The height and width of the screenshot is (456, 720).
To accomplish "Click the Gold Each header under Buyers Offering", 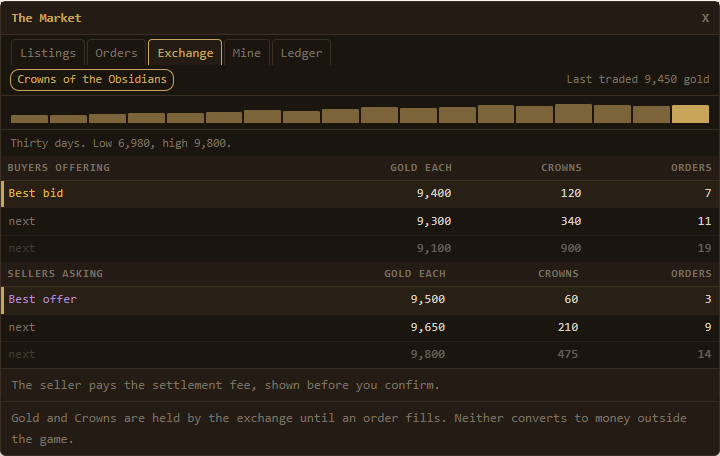I will point(421,168).
